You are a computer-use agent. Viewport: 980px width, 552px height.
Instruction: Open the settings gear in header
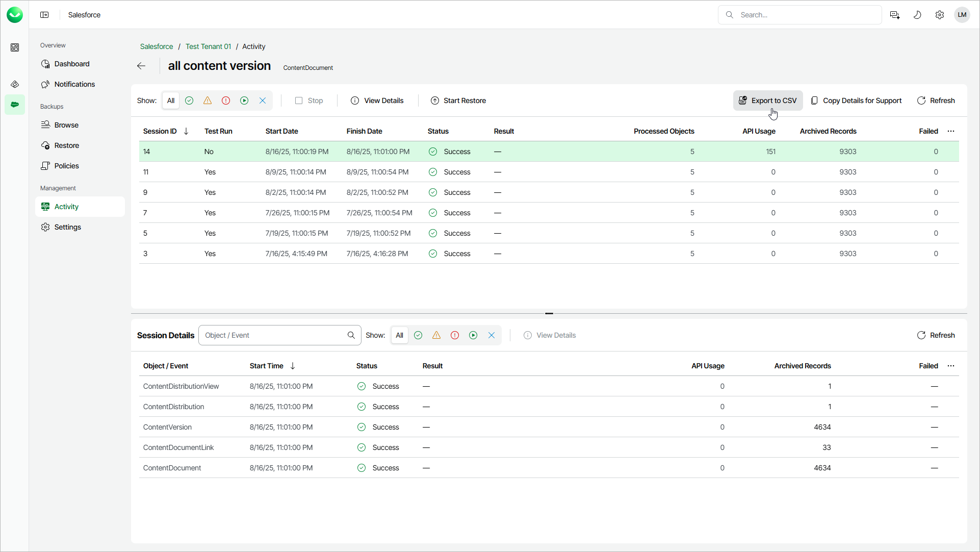coord(940,15)
